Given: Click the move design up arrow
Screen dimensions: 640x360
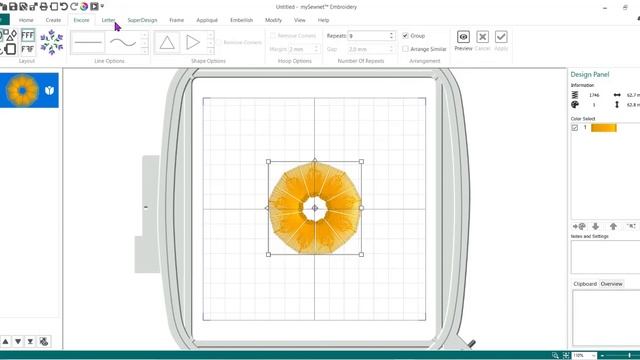Looking at the screenshot, I should coord(6,342).
